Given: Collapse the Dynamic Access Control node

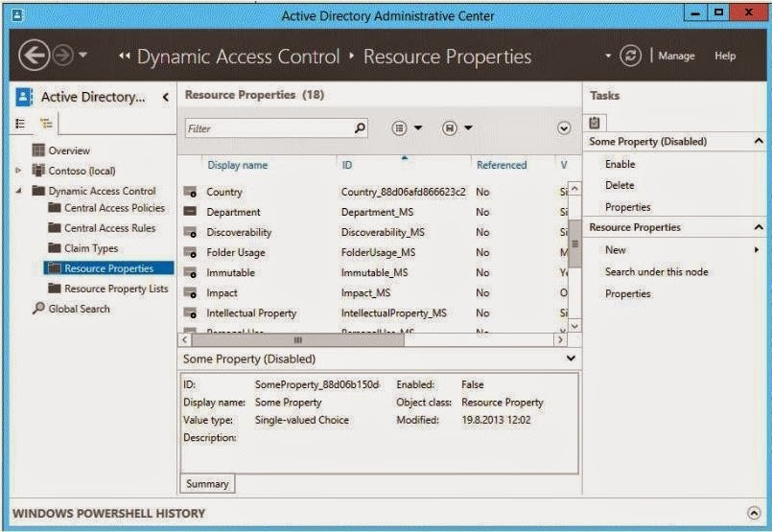Looking at the screenshot, I should coord(19,191).
